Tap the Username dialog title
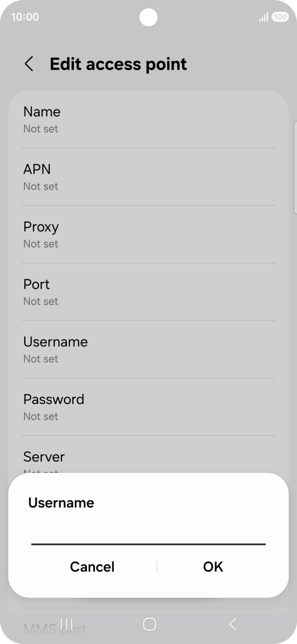The image size is (297, 644). [61, 503]
